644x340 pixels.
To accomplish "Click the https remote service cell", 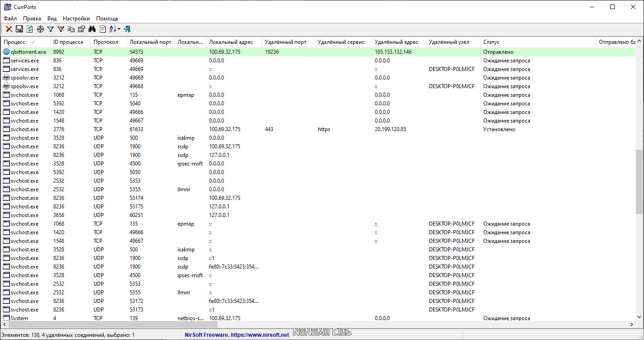I will [324, 129].
